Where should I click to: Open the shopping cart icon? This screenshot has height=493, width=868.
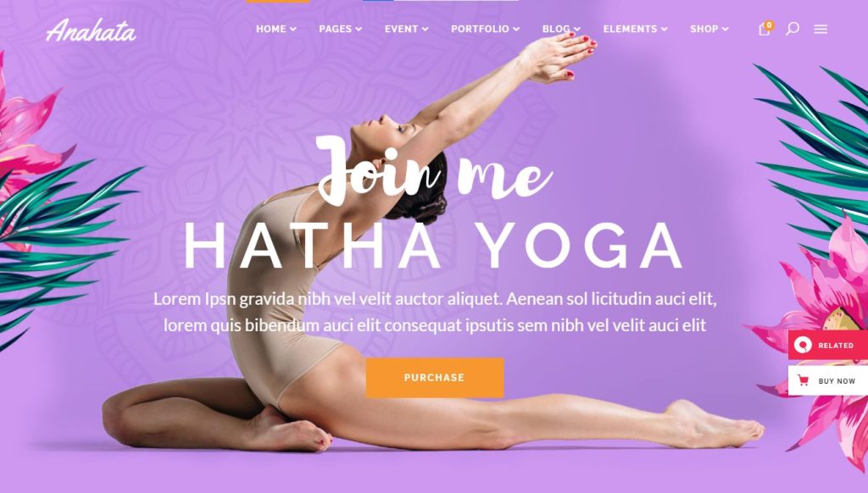[764, 30]
